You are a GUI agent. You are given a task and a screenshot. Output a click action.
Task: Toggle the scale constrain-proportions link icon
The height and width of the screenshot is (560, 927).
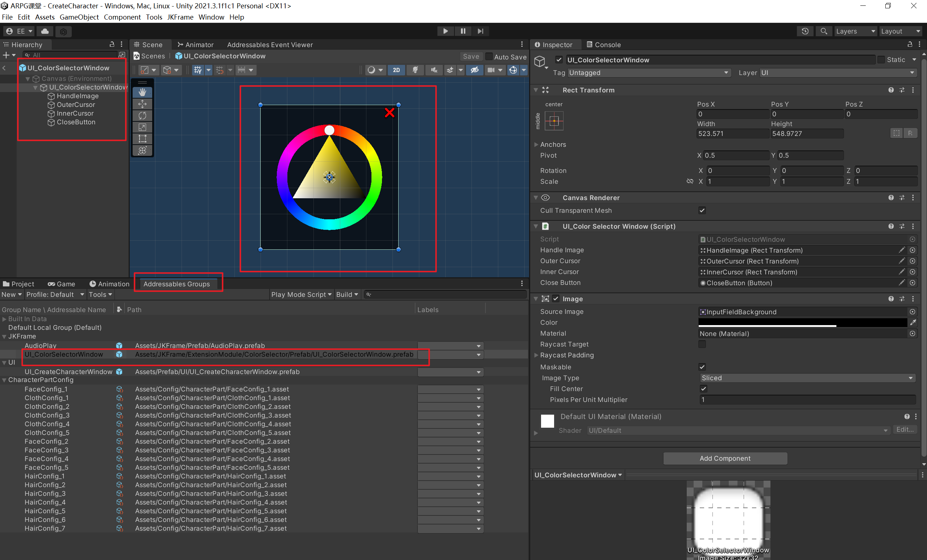point(690,181)
